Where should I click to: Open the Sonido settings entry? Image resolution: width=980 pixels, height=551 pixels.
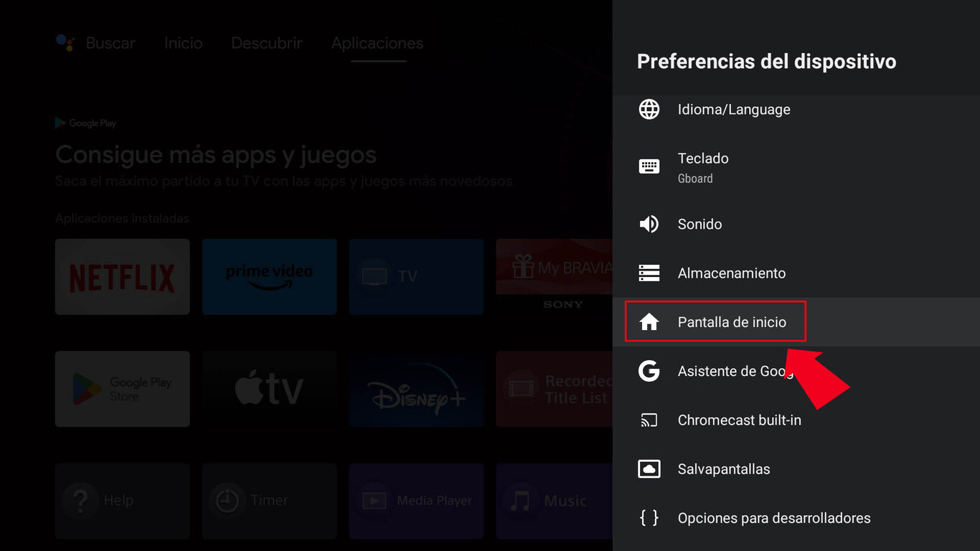[699, 224]
